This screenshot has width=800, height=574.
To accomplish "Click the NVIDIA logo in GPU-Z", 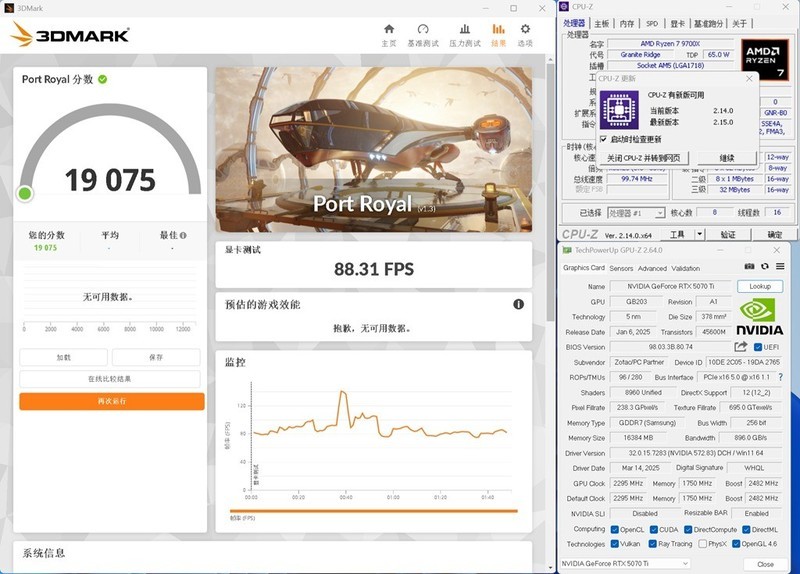I will point(759,317).
